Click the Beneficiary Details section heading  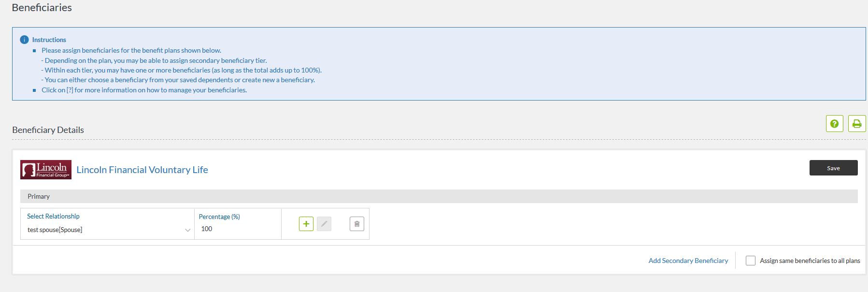(48, 130)
